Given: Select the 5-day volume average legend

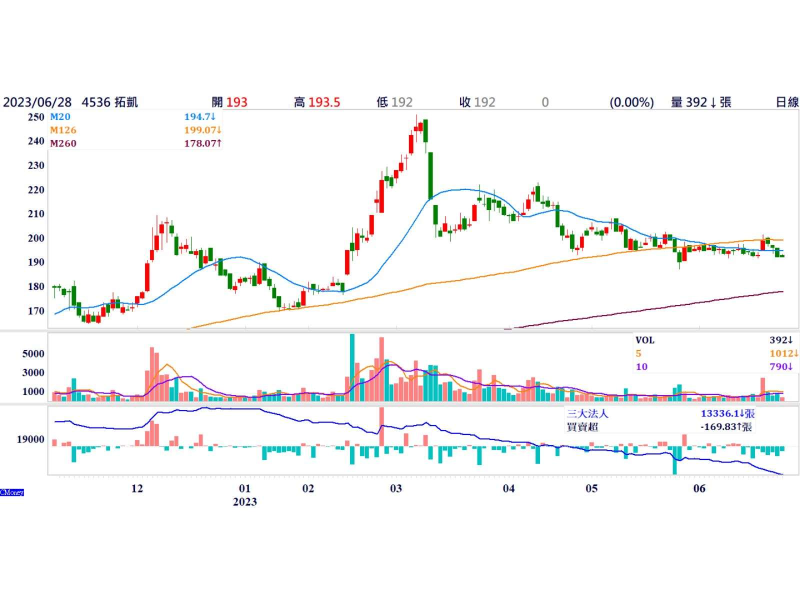Looking at the screenshot, I should 638,353.
